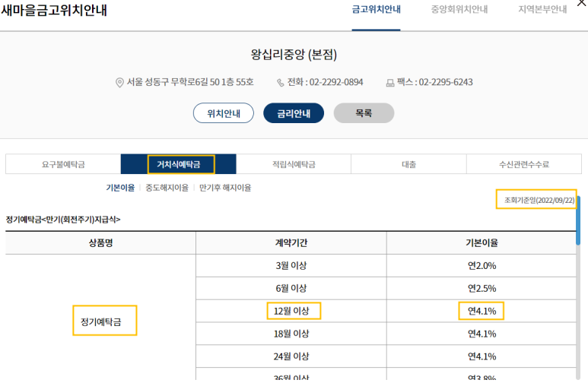The image size is (588, 386).
Task: Click the phone number 02-2292-0894
Action: pyautogui.click(x=336, y=82)
